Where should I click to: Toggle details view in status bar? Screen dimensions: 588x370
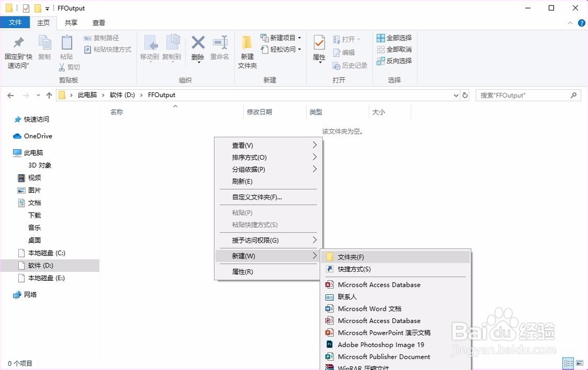click(568, 363)
